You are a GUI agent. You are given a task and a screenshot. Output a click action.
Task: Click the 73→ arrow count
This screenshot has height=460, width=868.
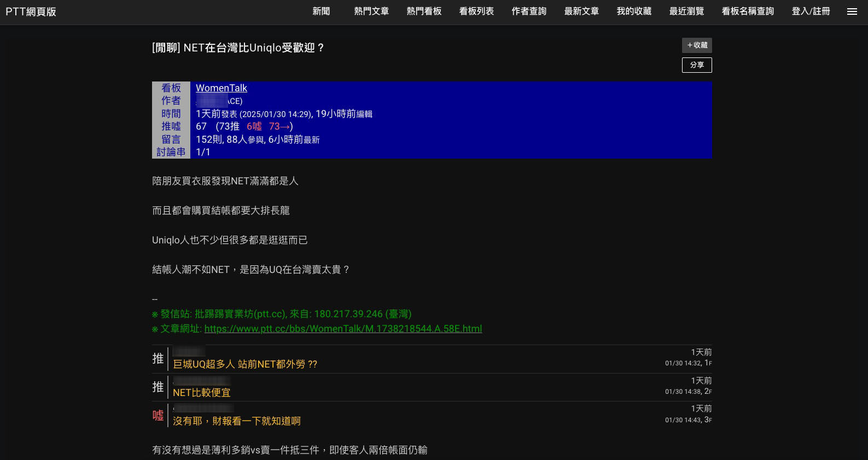tap(279, 126)
